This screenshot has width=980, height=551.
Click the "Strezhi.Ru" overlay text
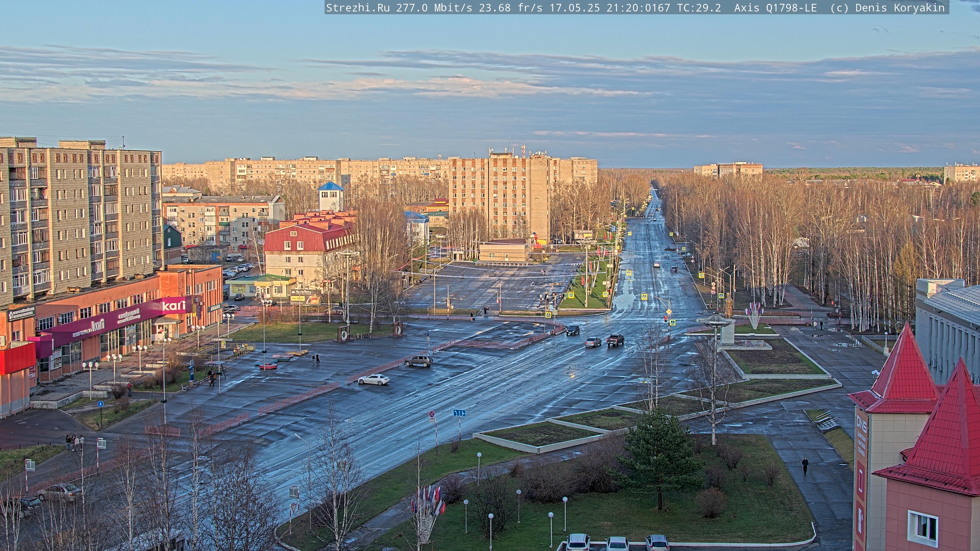[358, 8]
